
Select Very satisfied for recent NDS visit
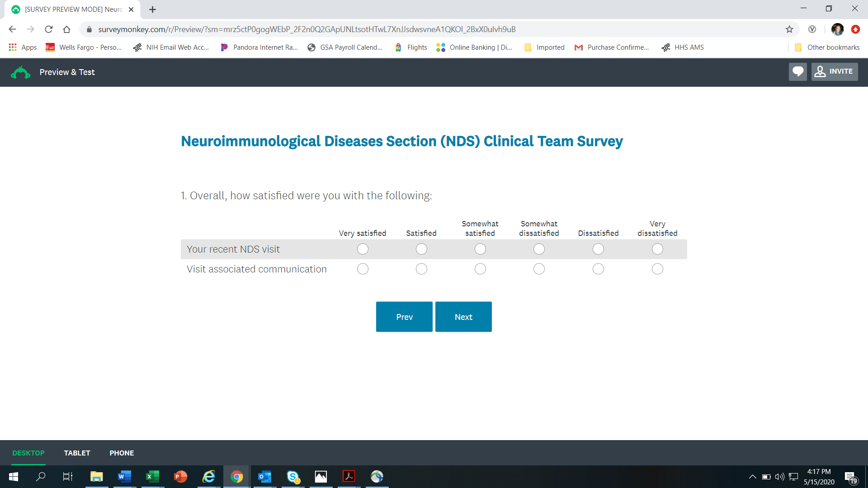click(x=363, y=249)
